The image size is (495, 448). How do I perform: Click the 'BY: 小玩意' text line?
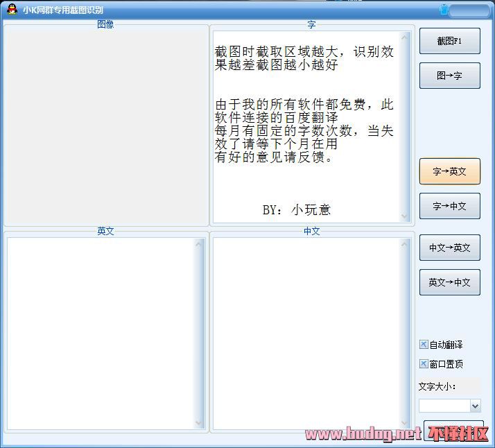point(297,209)
